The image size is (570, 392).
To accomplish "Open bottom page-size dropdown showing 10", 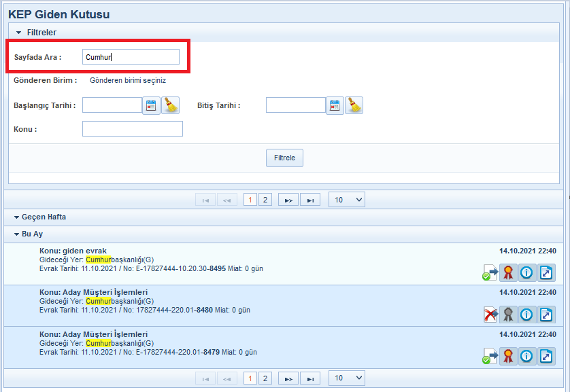I will click(347, 378).
